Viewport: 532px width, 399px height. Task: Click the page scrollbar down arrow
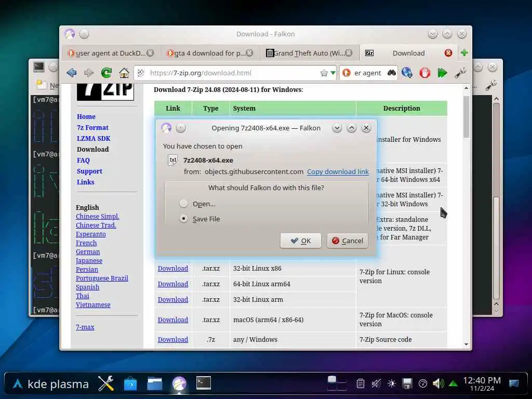point(466,344)
